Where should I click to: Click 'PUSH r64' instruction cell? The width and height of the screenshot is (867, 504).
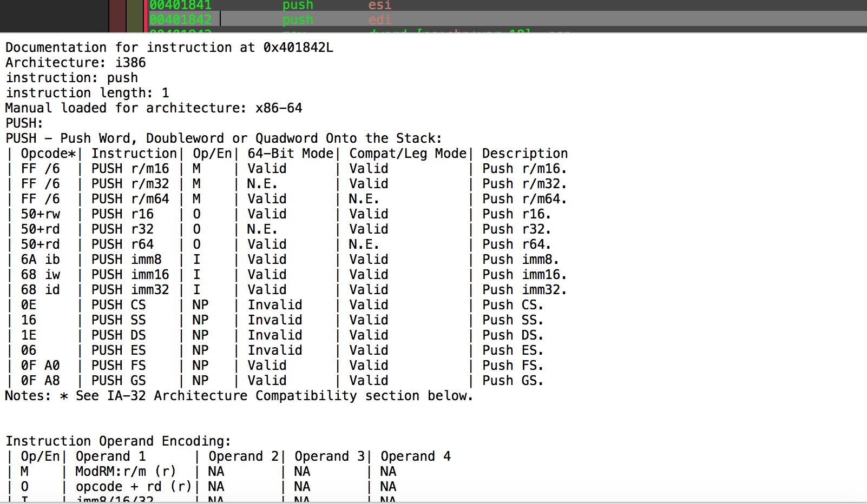click(122, 244)
